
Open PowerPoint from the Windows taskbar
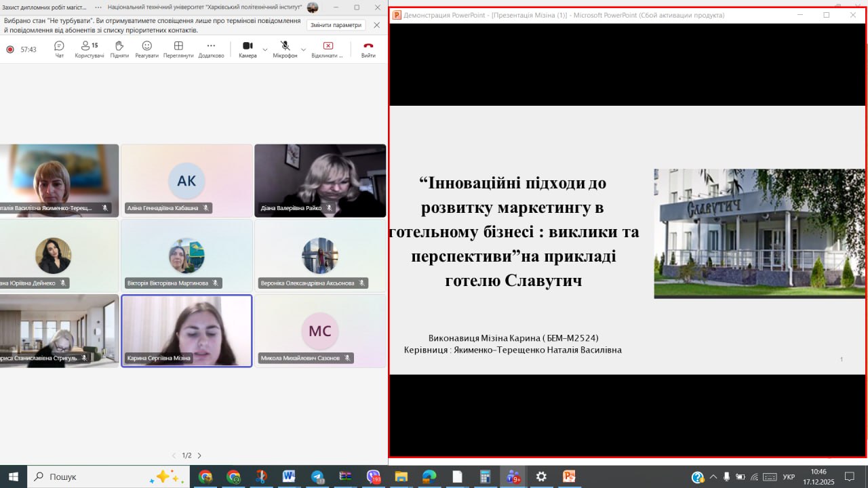click(569, 476)
